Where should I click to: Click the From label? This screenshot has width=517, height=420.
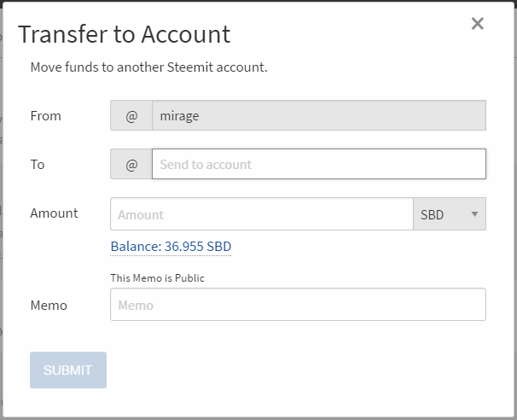(x=45, y=115)
